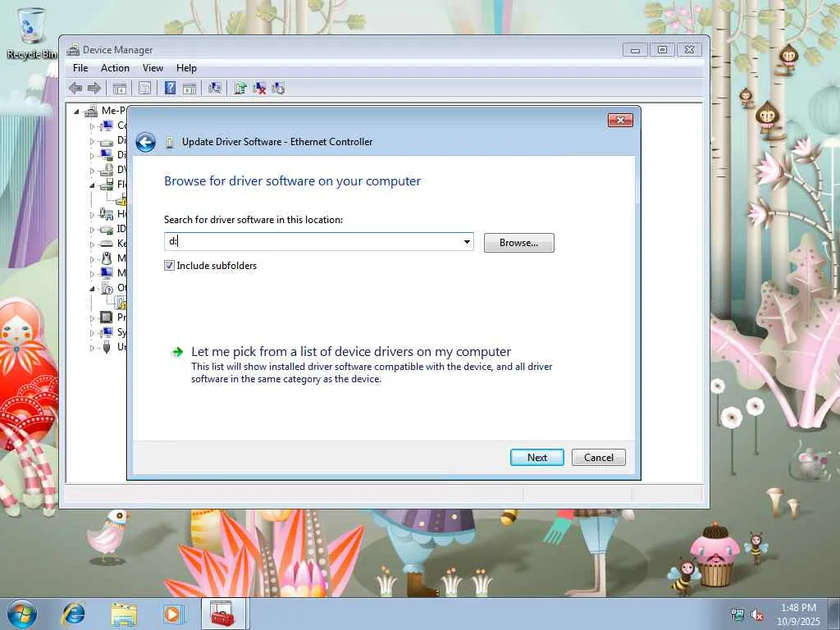Click Update Driver Software toolbar icon

tap(240, 88)
